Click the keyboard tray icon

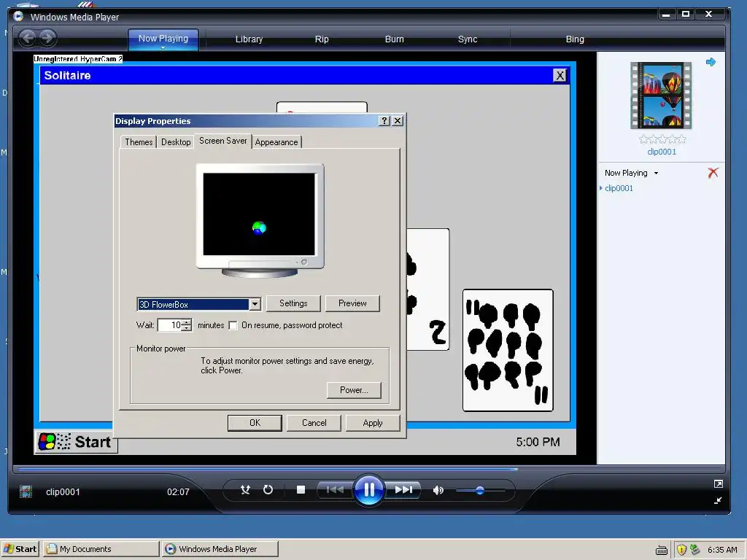click(x=661, y=551)
